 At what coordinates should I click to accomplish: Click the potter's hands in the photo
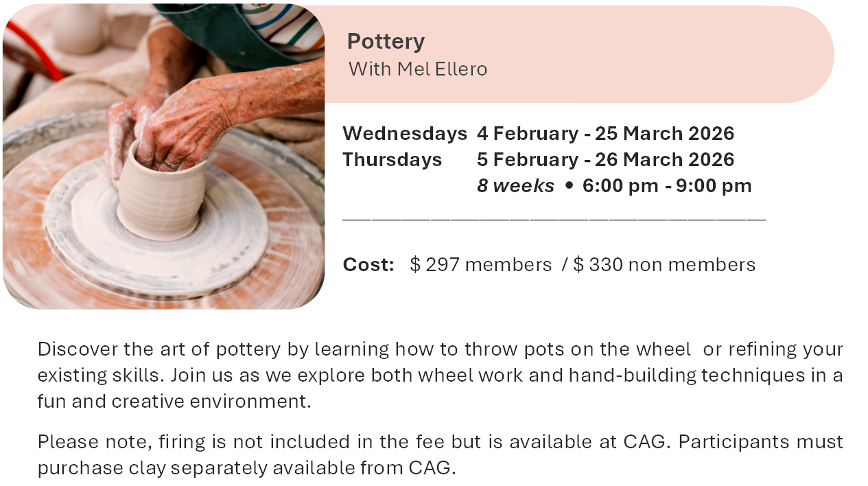(x=172, y=124)
